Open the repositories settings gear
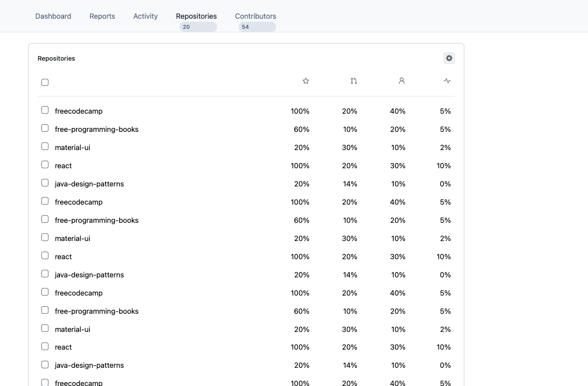 pyautogui.click(x=449, y=58)
